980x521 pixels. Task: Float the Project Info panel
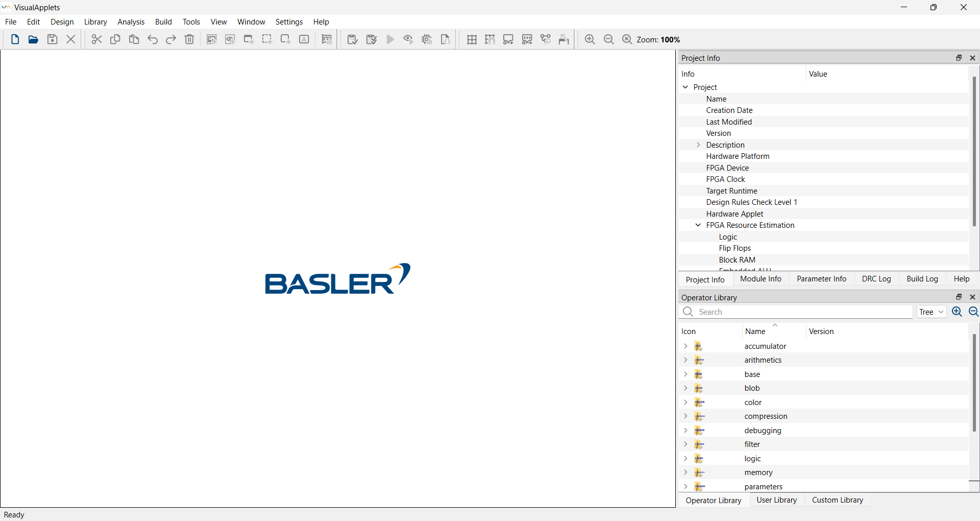tap(959, 58)
